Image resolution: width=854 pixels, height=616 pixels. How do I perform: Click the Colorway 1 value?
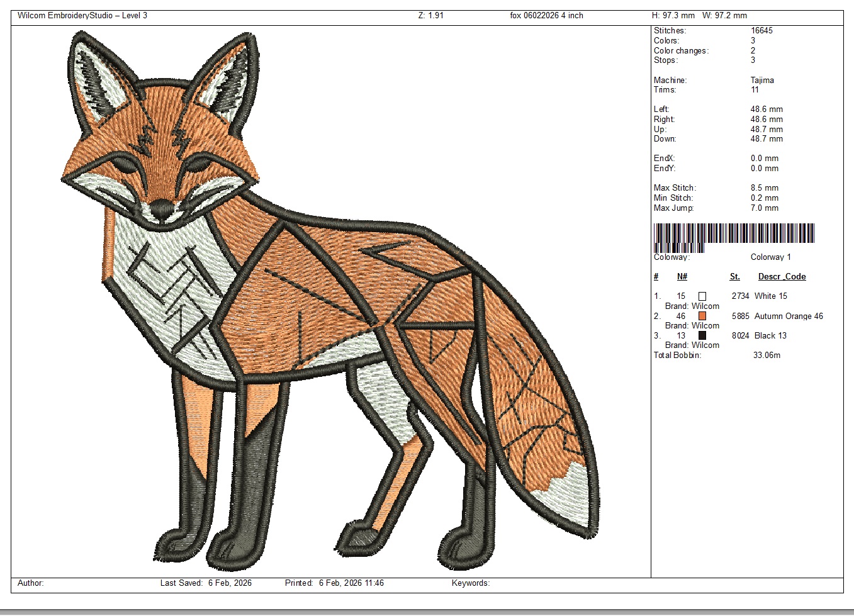point(770,257)
